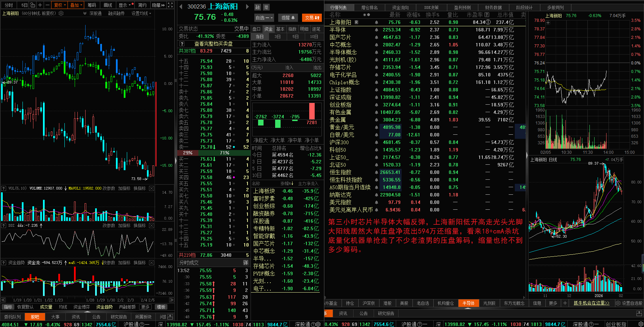The image size is (644, 327).
Task: Toggle the 筹码 chip distribution panel
Action: click(92, 5)
